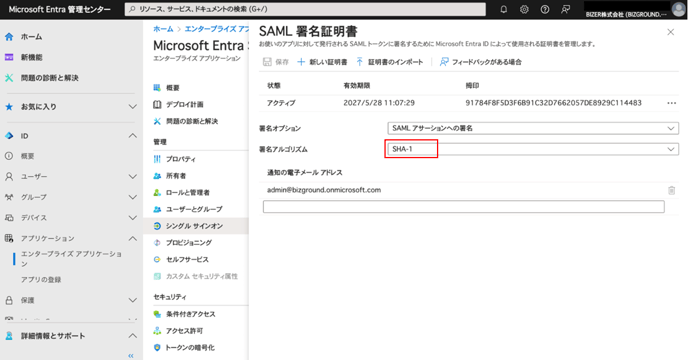Go to ホーム in left sidebar
The width and height of the screenshot is (688, 360).
32,37
